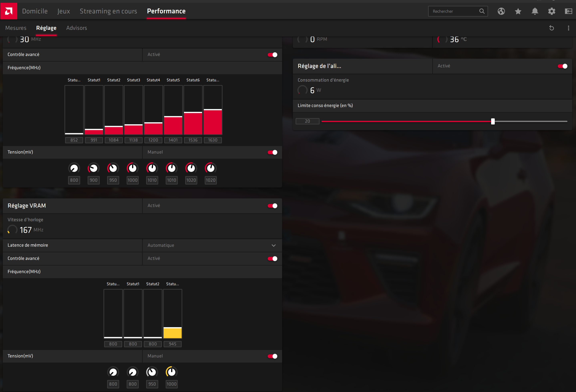This screenshot has height=392, width=576.
Task: Click the Rechercher search field
Action: pos(453,11)
